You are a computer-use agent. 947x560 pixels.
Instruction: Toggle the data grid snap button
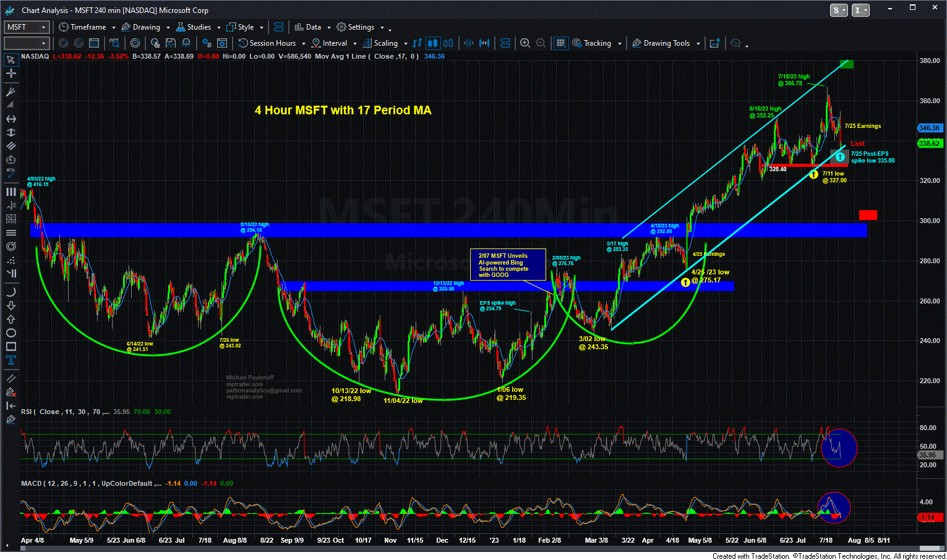560,43
